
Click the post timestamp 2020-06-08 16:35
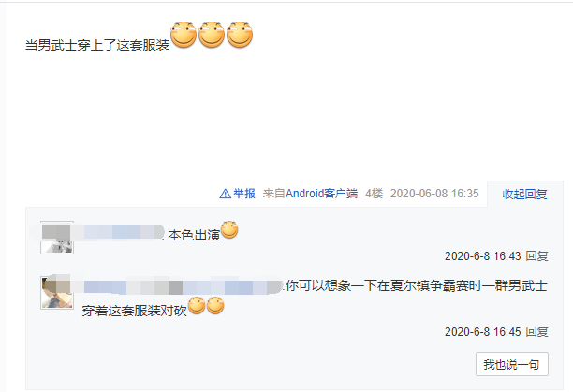[434, 194]
